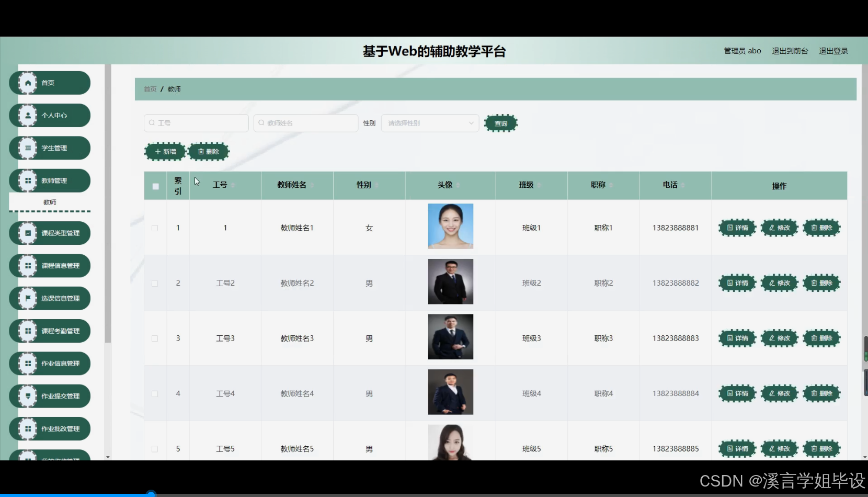This screenshot has height=497, width=868.
Task: Click the list icon for 学生管理
Action: [28, 148]
